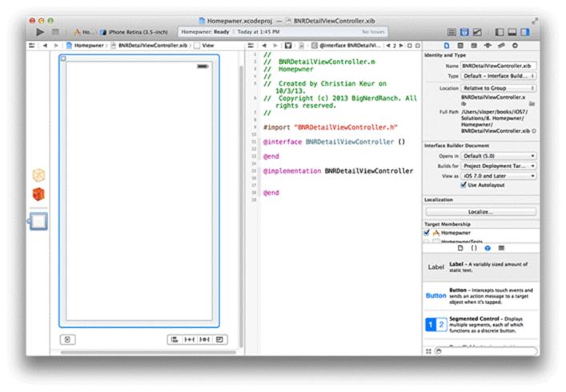Uncheck Use Autolayout

click(x=464, y=185)
